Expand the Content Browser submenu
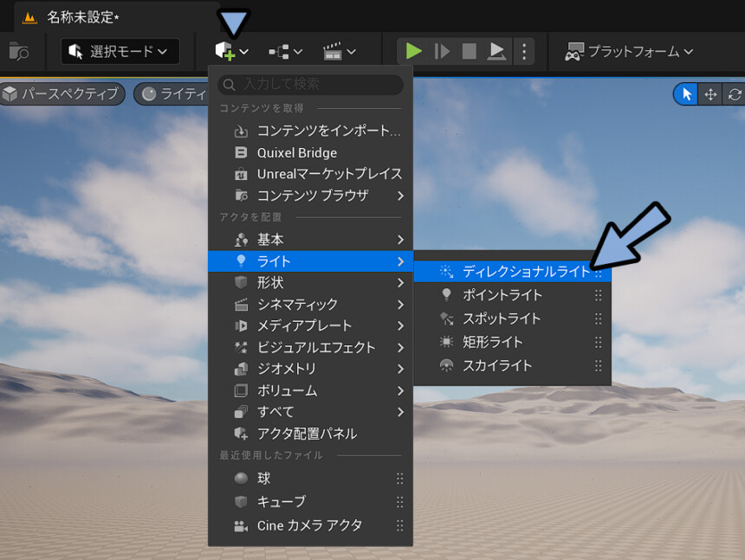745x560 pixels. (x=311, y=196)
